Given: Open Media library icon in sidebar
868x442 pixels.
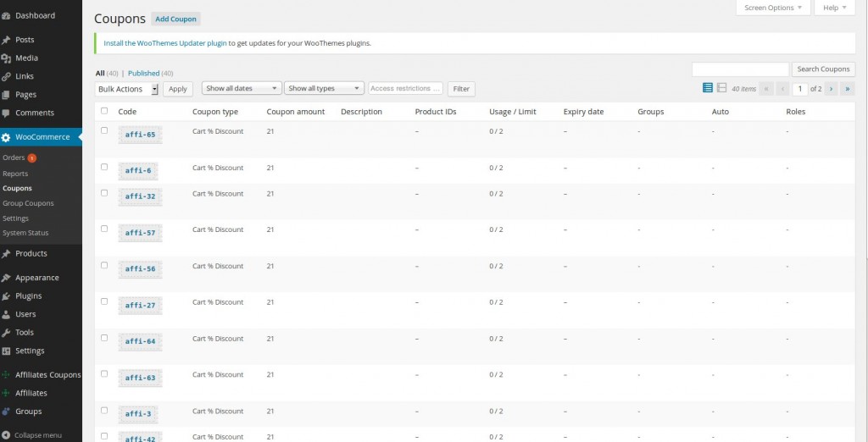Looking at the screenshot, I should 7,58.
